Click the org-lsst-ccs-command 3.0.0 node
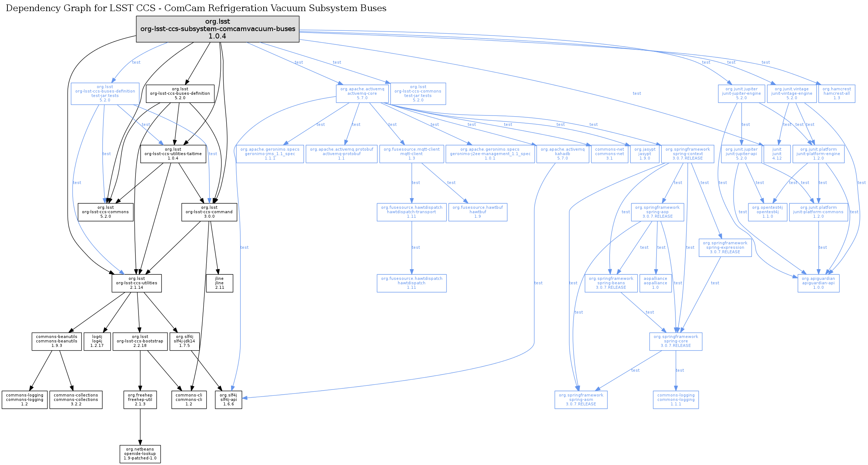Viewport: 868px width, 465px height. pos(209,212)
